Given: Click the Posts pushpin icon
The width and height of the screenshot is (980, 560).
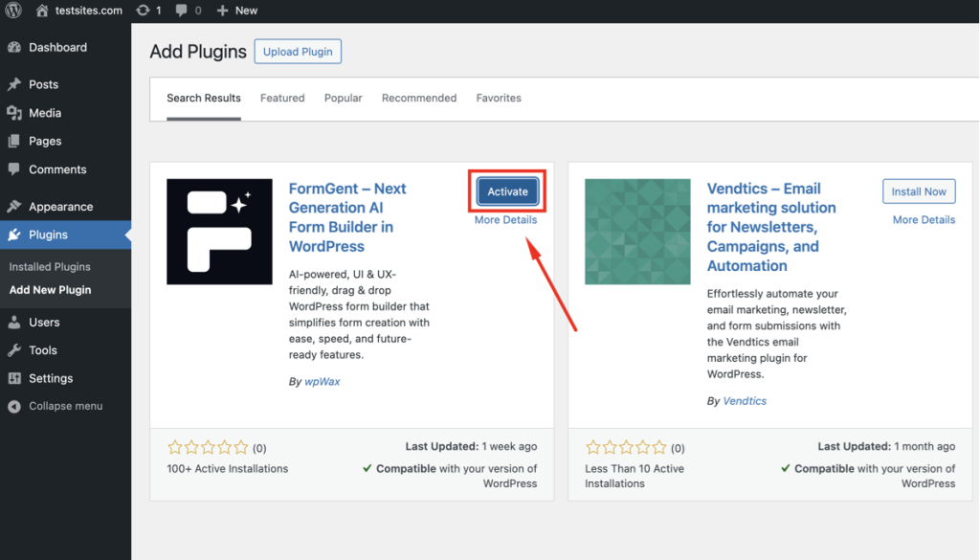Looking at the screenshot, I should pyautogui.click(x=14, y=84).
